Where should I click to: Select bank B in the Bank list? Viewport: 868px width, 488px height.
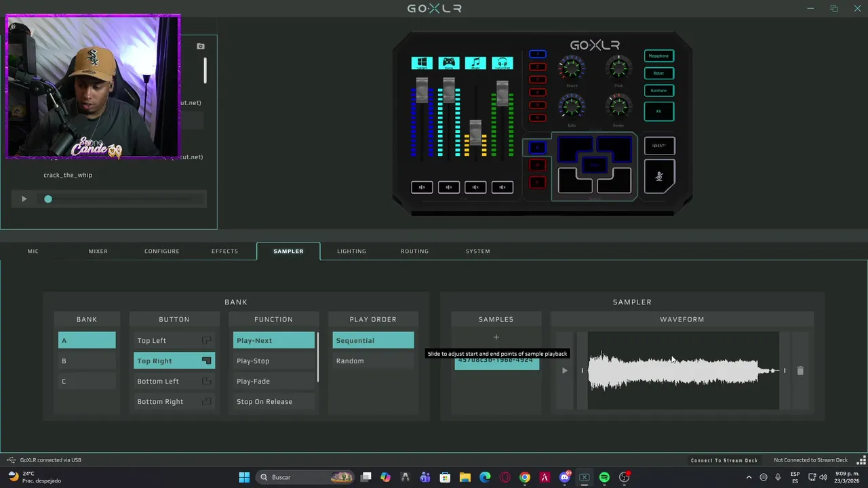(87, 361)
